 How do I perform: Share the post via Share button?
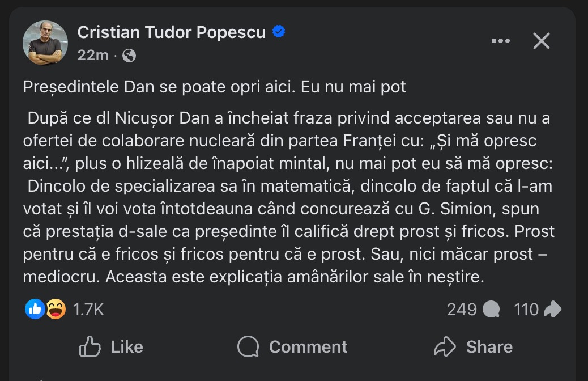pyautogui.click(x=474, y=346)
